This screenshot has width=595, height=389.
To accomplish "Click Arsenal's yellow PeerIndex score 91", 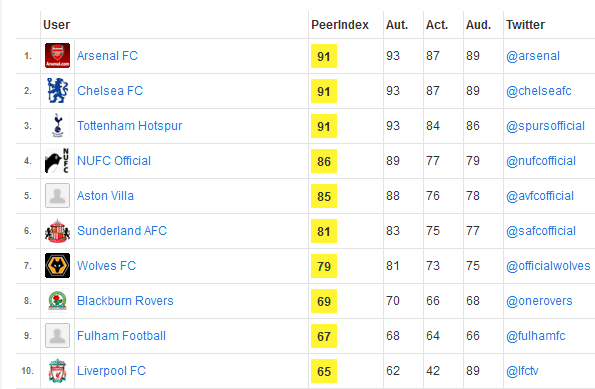I will coord(324,56).
